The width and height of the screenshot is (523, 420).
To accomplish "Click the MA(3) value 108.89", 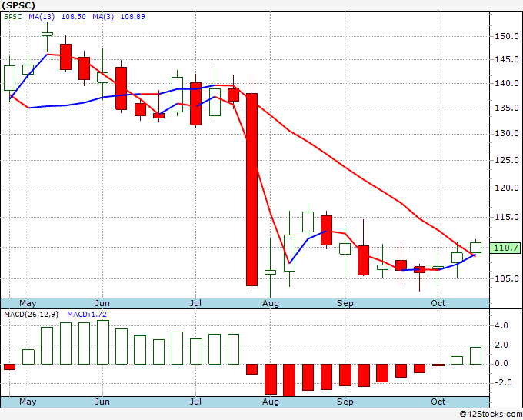I will (133, 17).
